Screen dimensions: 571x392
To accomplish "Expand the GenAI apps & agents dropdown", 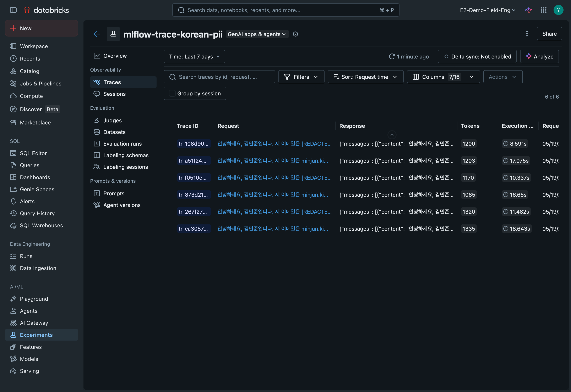I will (x=257, y=34).
